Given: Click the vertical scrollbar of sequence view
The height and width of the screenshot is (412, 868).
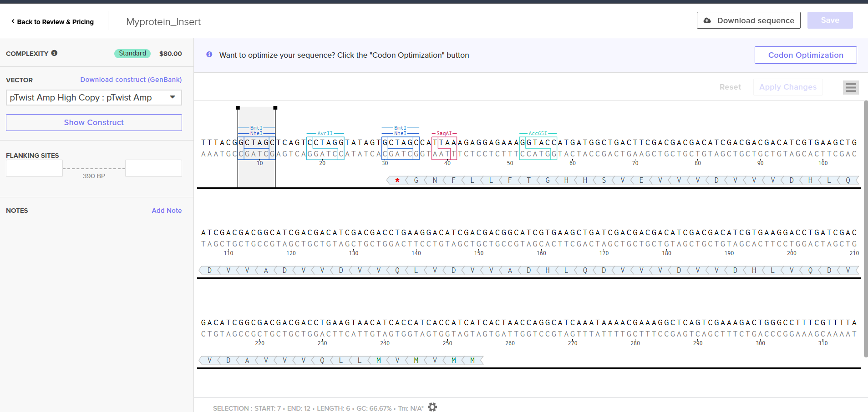Looking at the screenshot, I should (x=865, y=227).
